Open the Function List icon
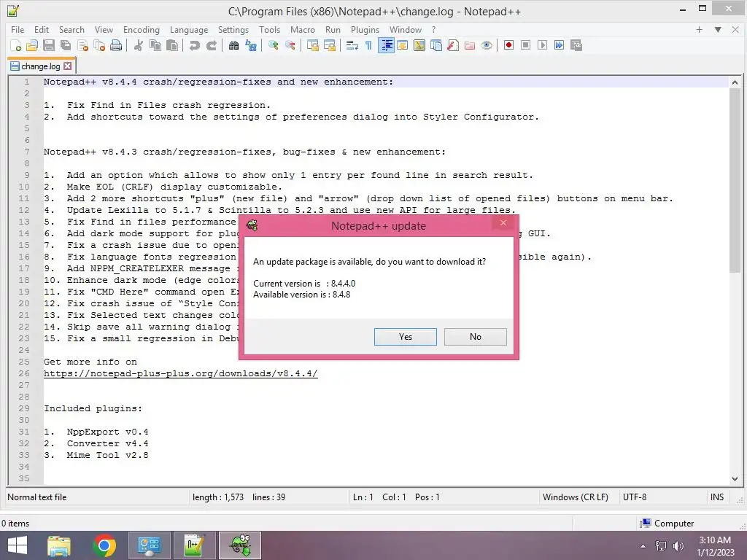This screenshot has width=747, height=560. (x=453, y=45)
